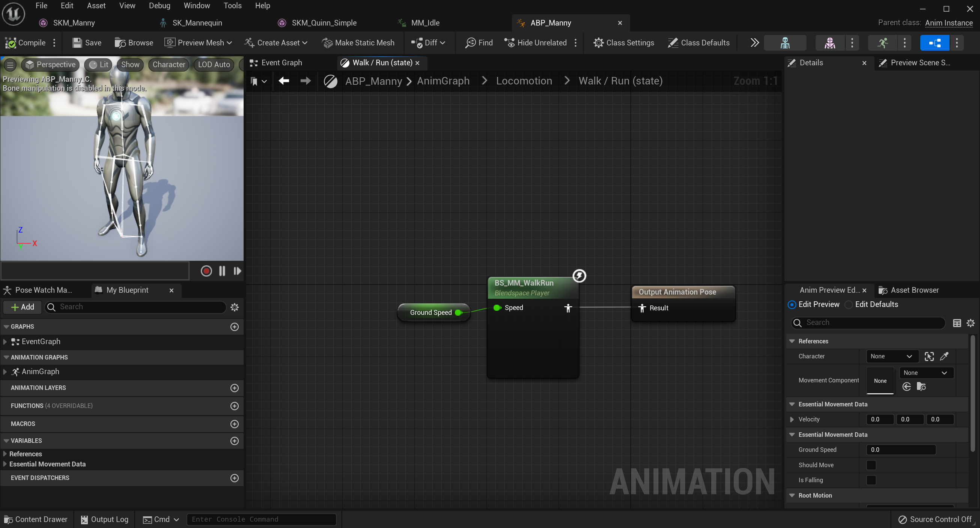Viewport: 980px width, 528px height.
Task: Click fast-path lightning icon on blendspace node
Action: (579, 276)
